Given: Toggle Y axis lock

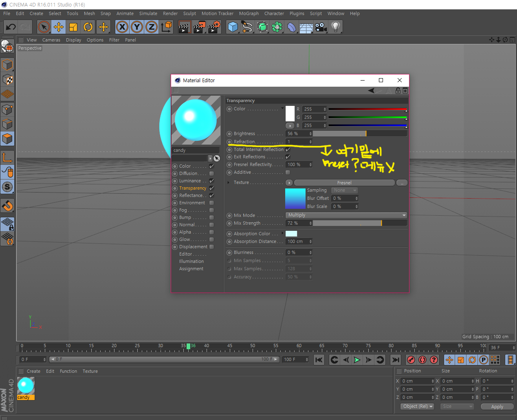Looking at the screenshot, I should (137, 27).
